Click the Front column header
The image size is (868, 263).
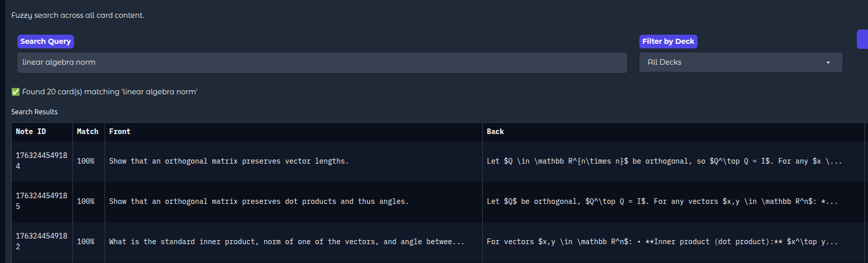pyautogui.click(x=120, y=131)
